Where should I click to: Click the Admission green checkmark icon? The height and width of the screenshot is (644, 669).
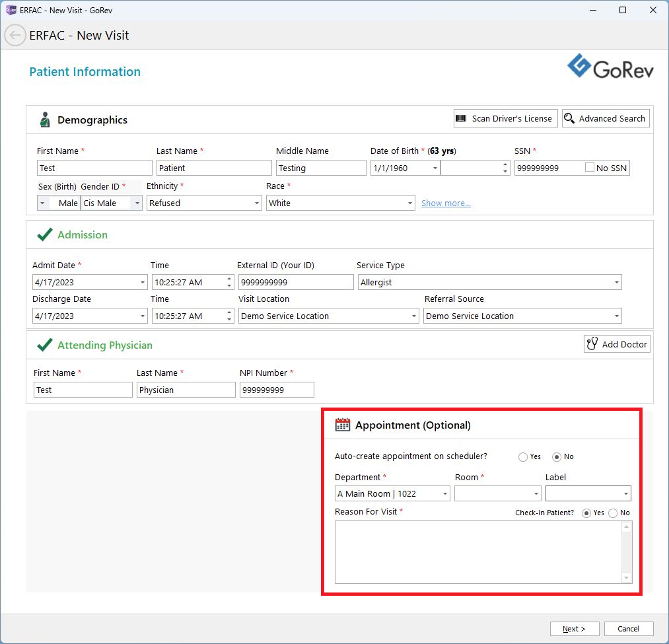coord(45,234)
